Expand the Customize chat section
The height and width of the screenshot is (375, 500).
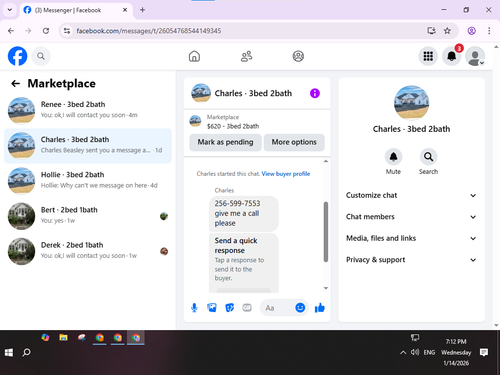pos(411,195)
